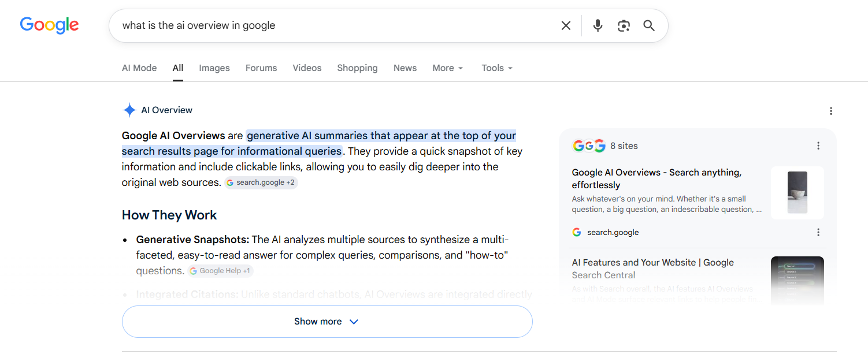This screenshot has width=868, height=358.
Task: Click the 'Ask whatever's on your mind' snippet
Action: [x=667, y=204]
